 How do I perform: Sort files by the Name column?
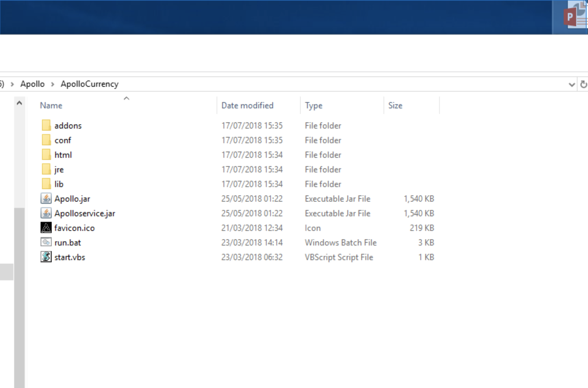coord(51,105)
